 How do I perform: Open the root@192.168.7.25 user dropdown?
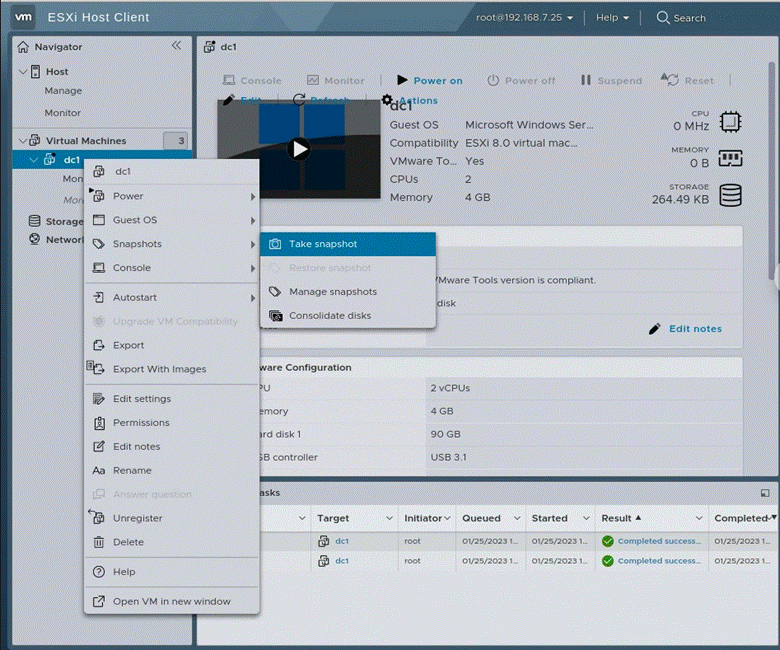point(524,18)
